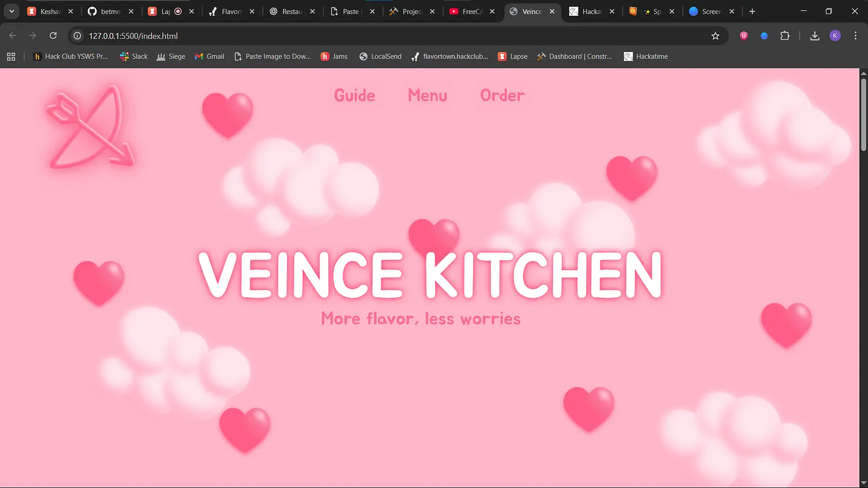Click the Extensions puzzle piece icon

coord(784,36)
